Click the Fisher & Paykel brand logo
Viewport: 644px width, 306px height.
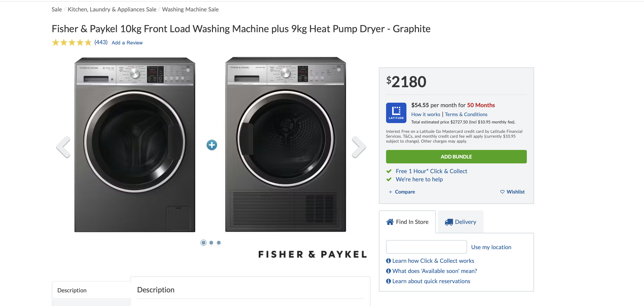[x=312, y=254]
